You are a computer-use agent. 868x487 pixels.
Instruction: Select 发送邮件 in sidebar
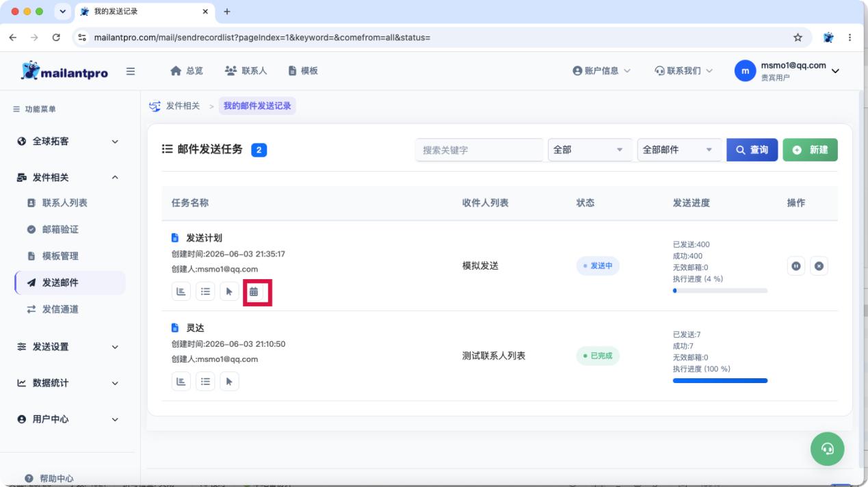click(x=70, y=282)
